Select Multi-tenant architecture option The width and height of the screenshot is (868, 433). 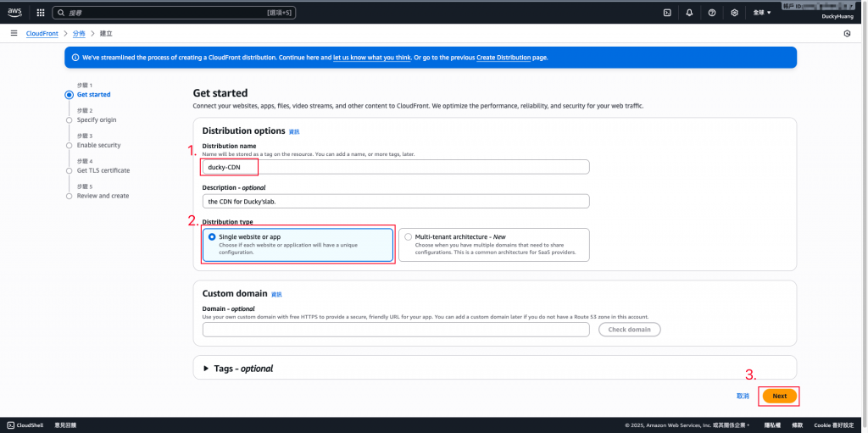tap(494, 244)
